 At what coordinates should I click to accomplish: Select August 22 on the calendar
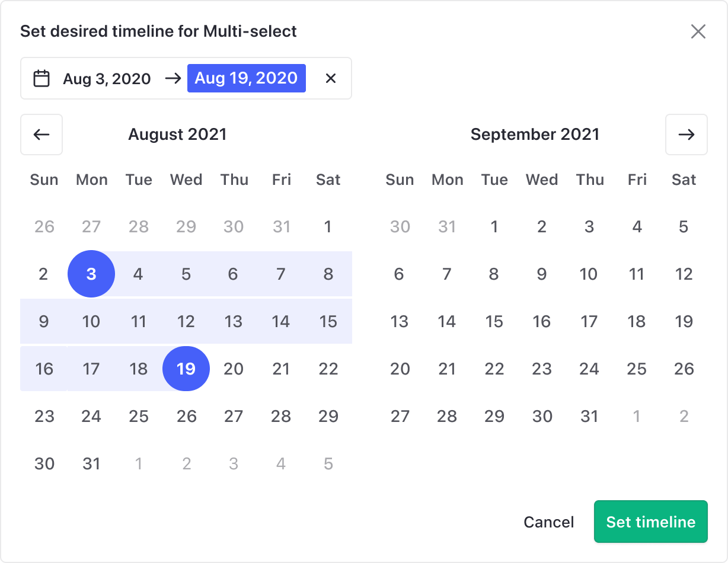point(328,369)
